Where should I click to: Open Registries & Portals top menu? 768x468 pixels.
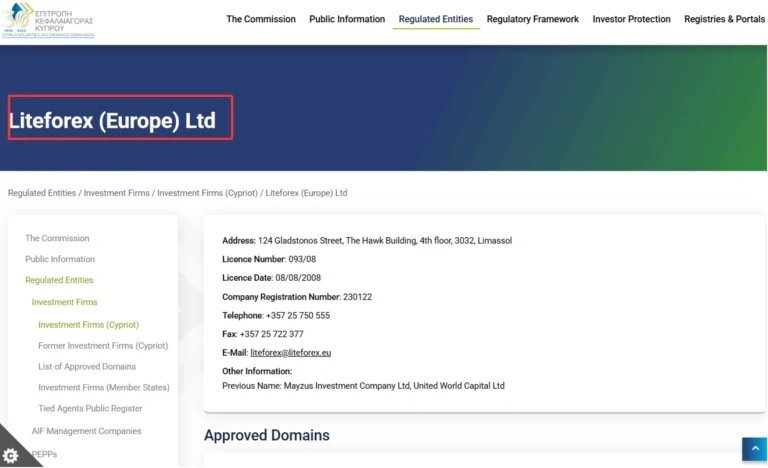pos(724,19)
